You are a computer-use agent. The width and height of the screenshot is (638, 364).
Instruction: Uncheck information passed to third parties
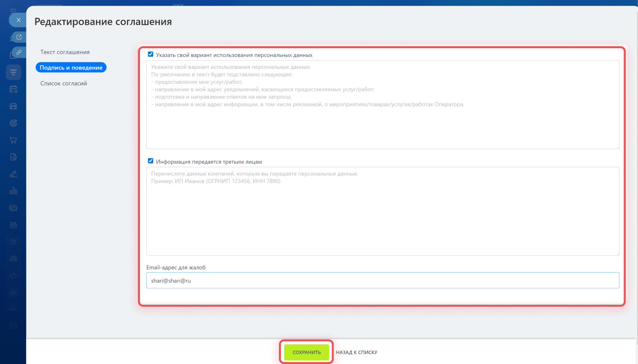151,161
